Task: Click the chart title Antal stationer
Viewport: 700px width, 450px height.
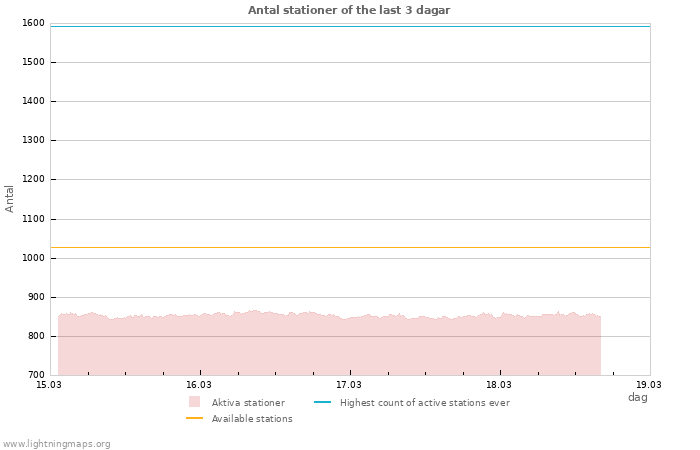Action: point(349,10)
